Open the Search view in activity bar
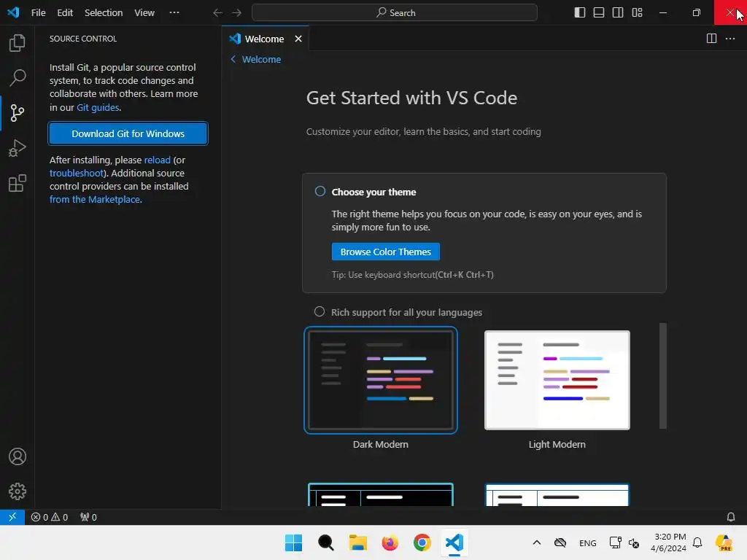 tap(18, 77)
